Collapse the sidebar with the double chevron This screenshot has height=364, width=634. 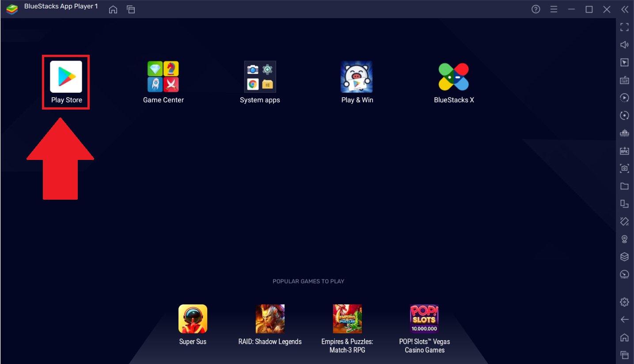tap(624, 9)
